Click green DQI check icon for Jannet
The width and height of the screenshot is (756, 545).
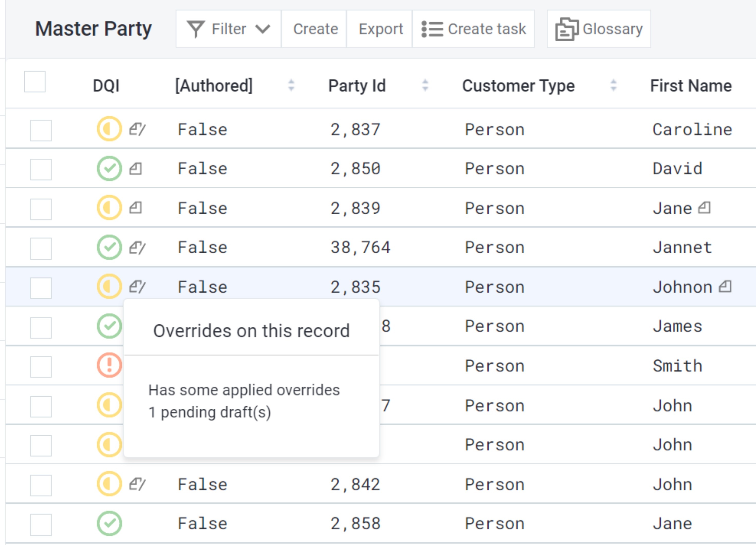[x=109, y=247]
